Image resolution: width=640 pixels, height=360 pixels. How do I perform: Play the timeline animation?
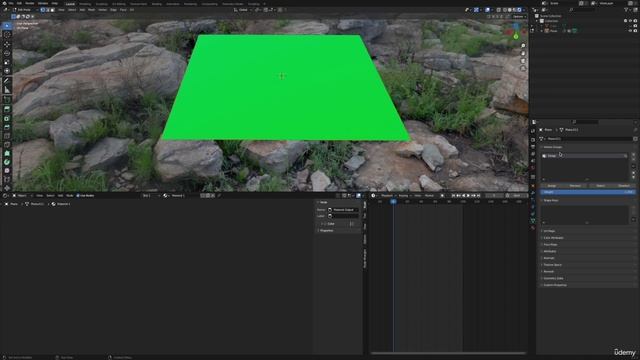click(468, 196)
